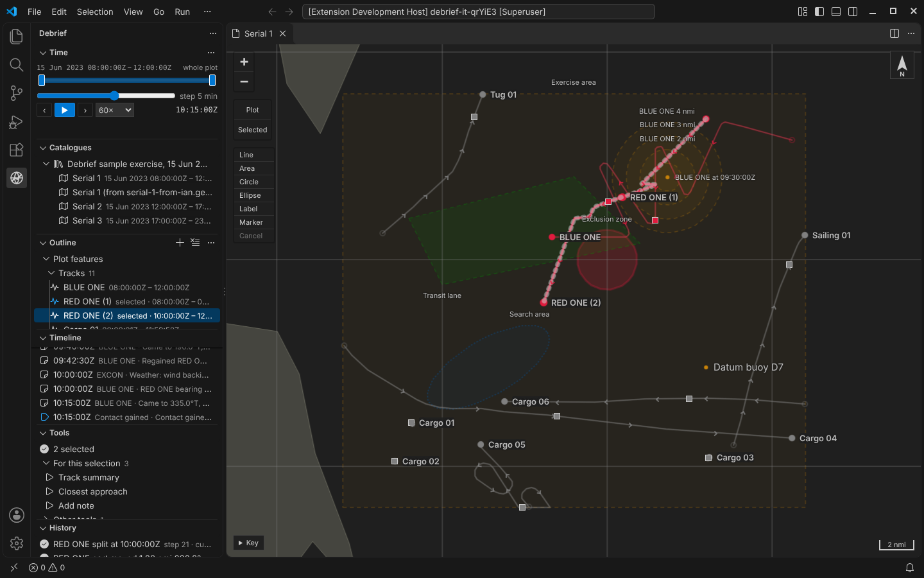
Task: Open Time section more actions menu
Action: pos(211,53)
